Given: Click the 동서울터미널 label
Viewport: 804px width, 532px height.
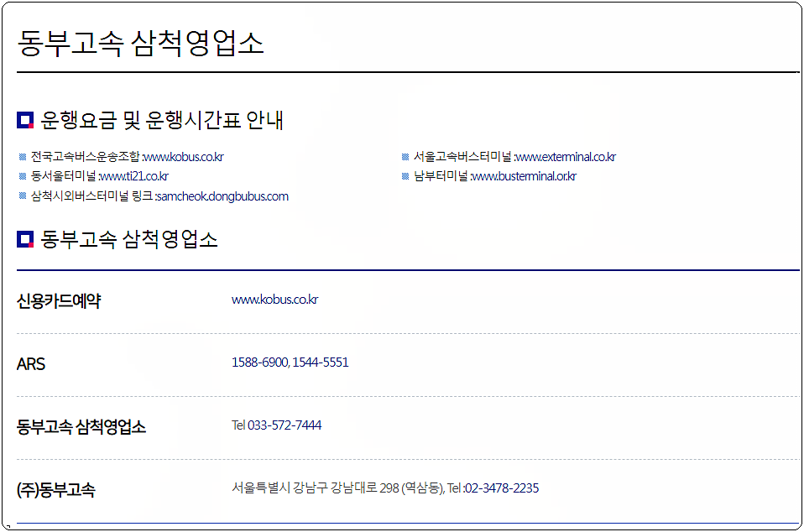Looking at the screenshot, I should coord(63,176).
